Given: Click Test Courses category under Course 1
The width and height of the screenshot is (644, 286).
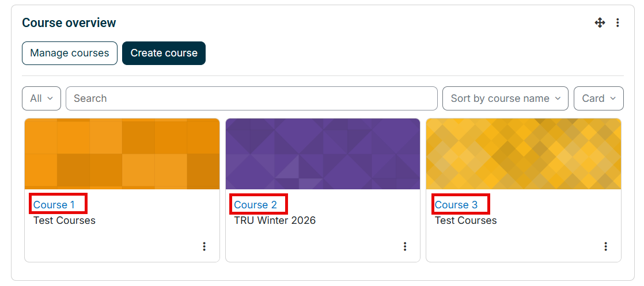Looking at the screenshot, I should click(65, 220).
